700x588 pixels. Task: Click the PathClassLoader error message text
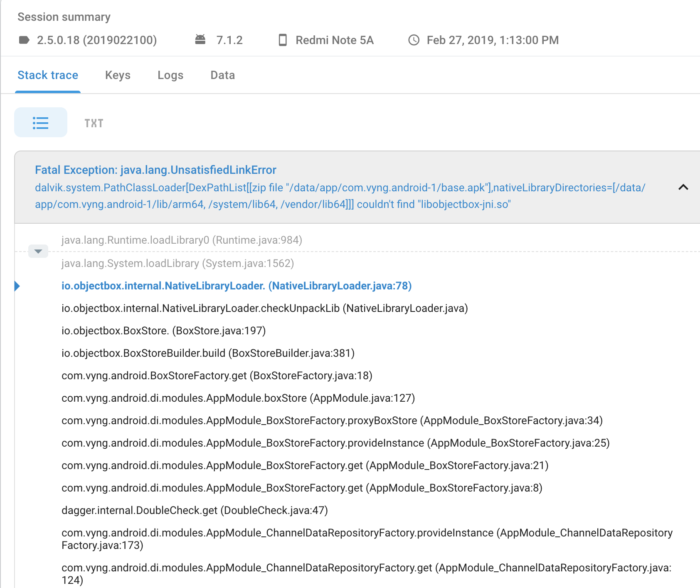[x=340, y=196]
